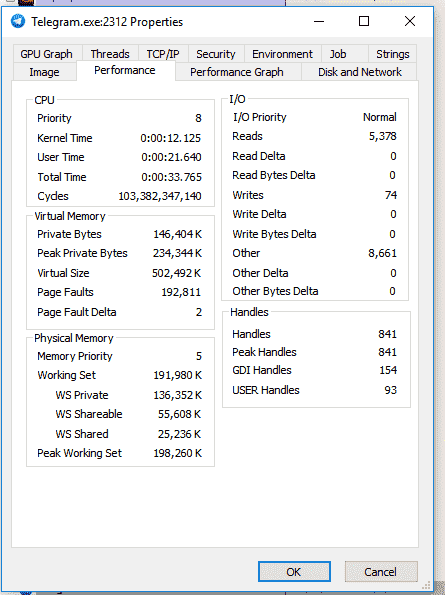Click the Private Bytes value 146,404 K

coord(178,235)
